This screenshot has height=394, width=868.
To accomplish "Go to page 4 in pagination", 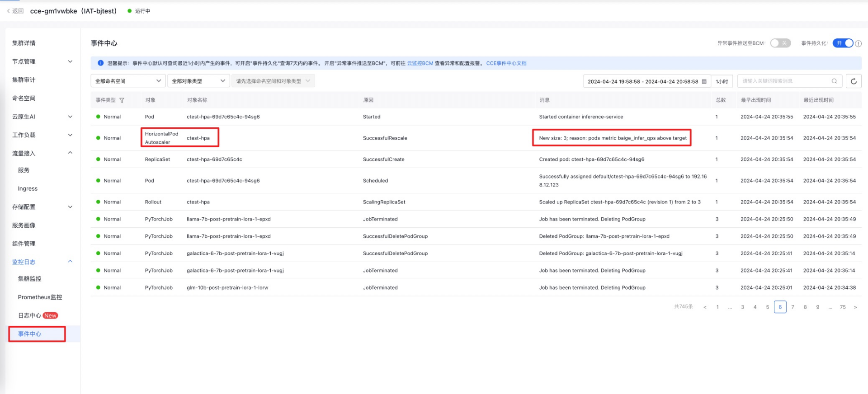I will (x=755, y=307).
